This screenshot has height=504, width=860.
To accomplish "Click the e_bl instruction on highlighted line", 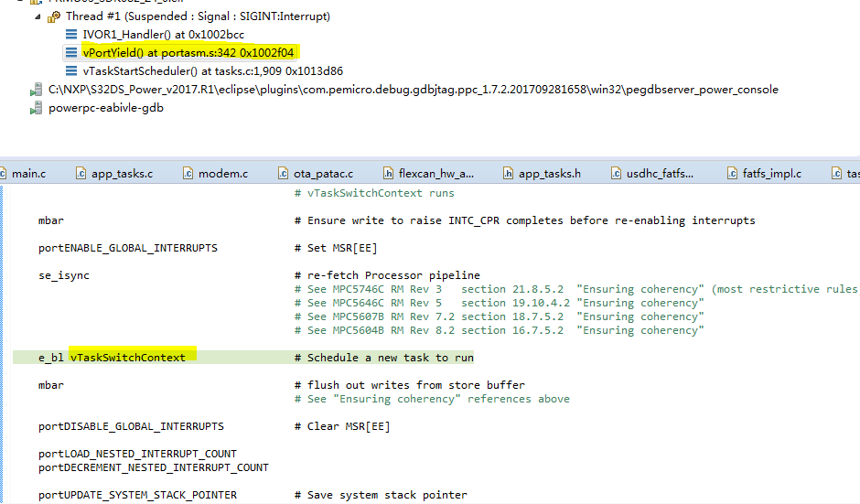I will coord(51,358).
